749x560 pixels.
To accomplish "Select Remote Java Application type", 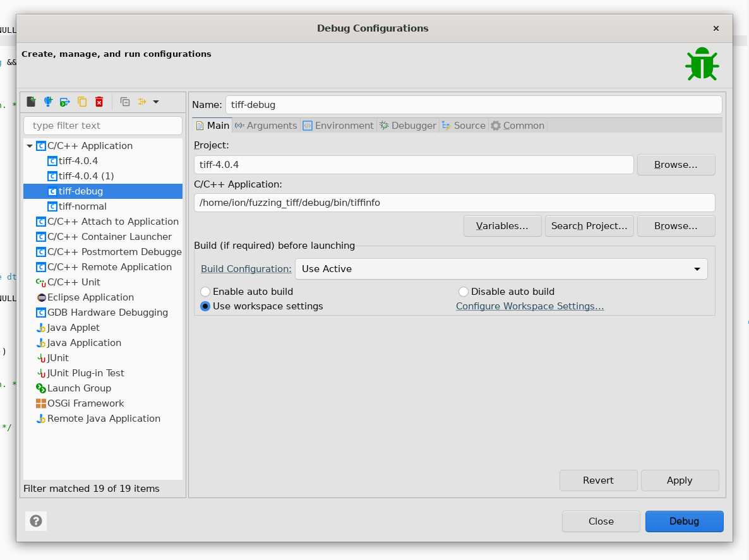I will click(103, 419).
